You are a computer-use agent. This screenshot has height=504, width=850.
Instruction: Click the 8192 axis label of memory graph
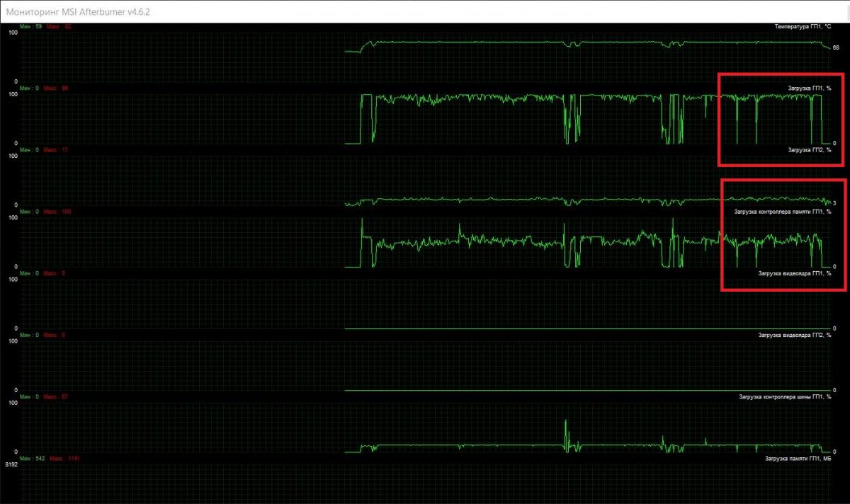click(11, 465)
